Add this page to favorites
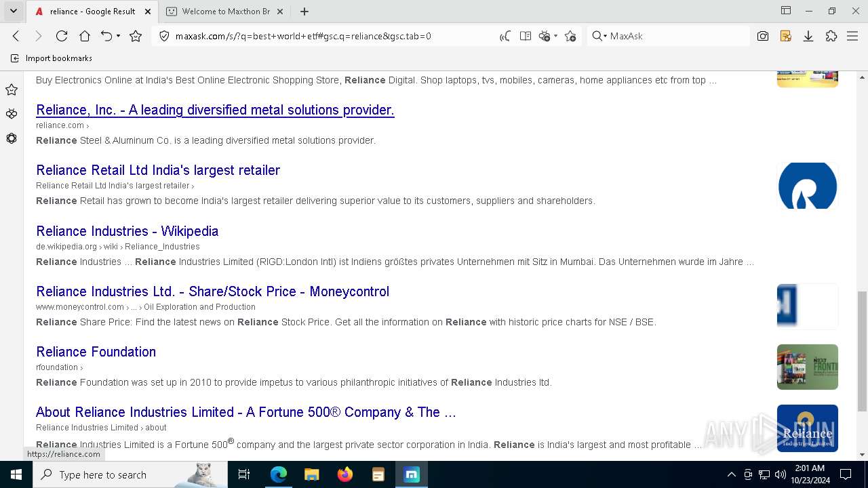The image size is (868, 488). pyautogui.click(x=570, y=36)
